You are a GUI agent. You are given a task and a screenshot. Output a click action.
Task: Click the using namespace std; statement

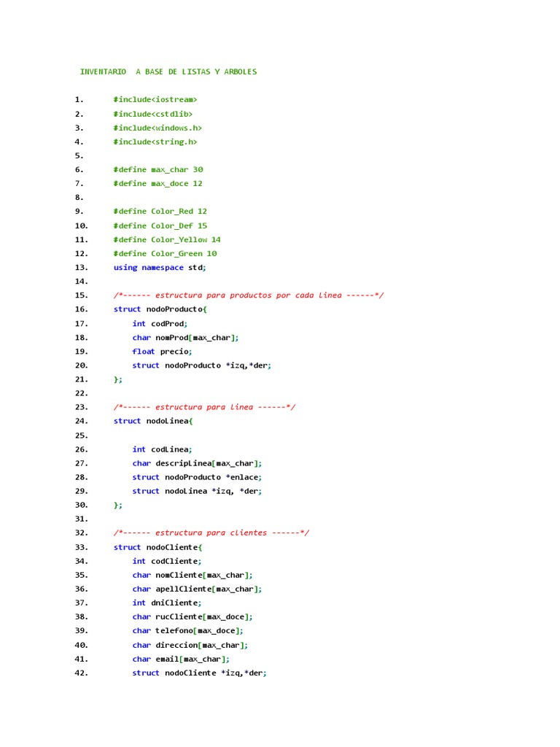(x=160, y=267)
